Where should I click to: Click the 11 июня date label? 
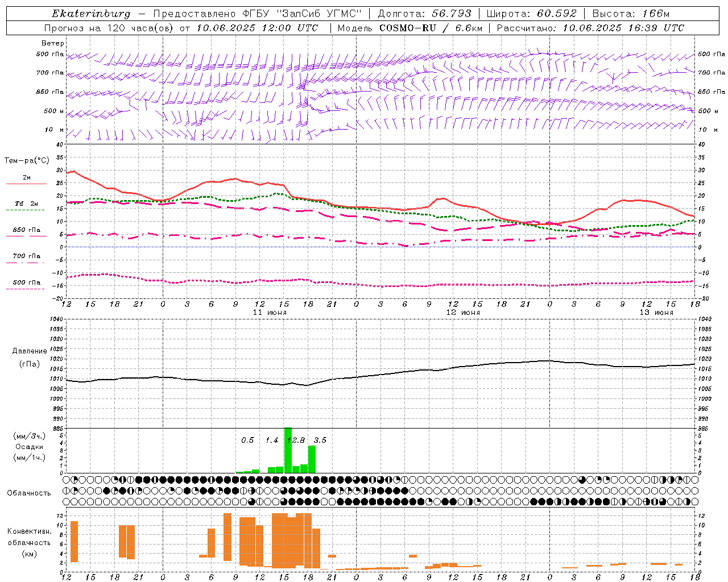(270, 313)
